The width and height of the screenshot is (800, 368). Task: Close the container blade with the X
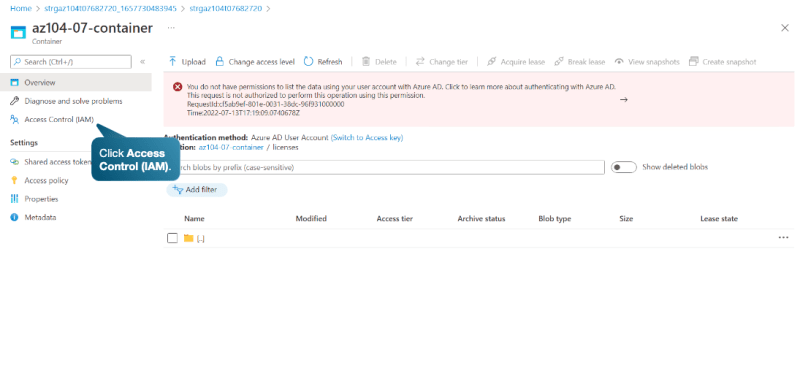click(x=785, y=28)
